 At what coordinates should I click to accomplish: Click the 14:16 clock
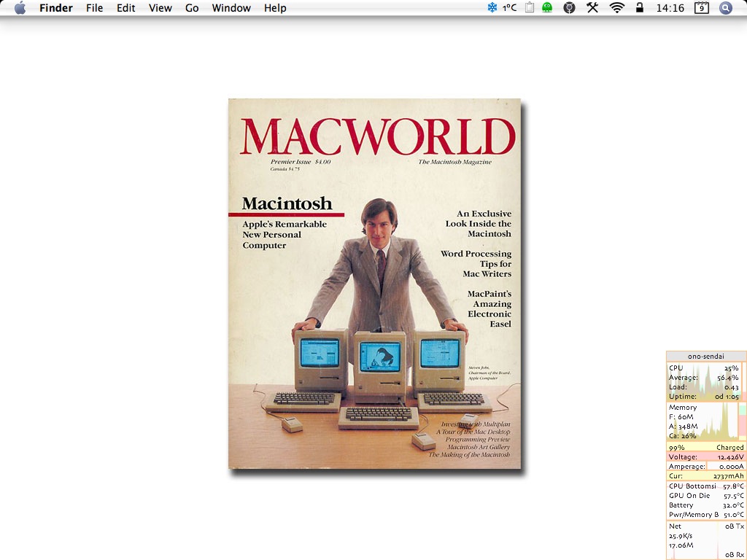pyautogui.click(x=670, y=8)
